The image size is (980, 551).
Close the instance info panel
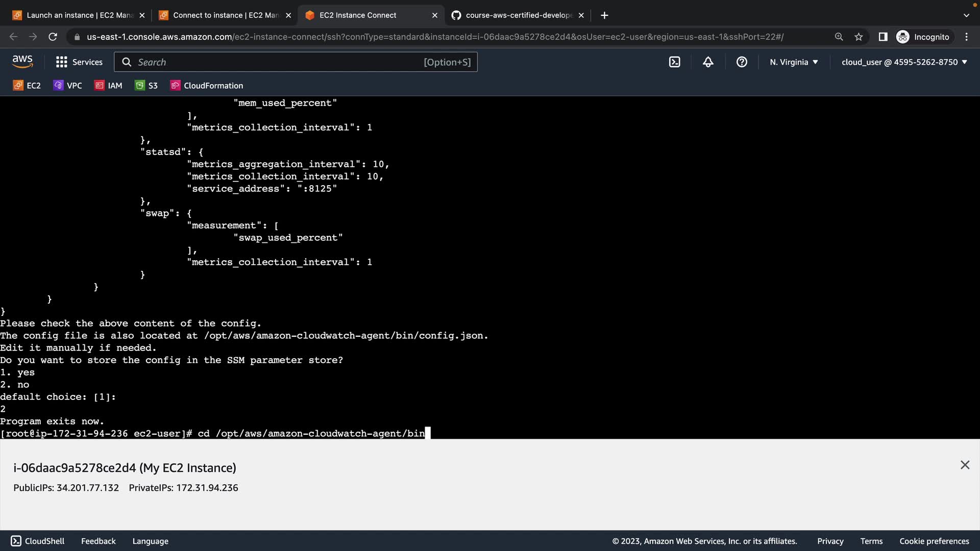click(x=964, y=465)
